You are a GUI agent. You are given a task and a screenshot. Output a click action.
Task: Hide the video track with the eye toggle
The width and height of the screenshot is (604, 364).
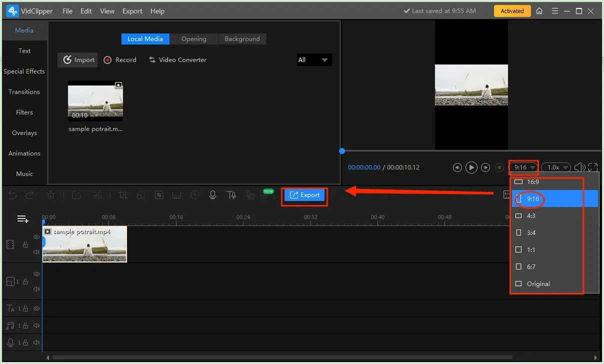(36, 236)
